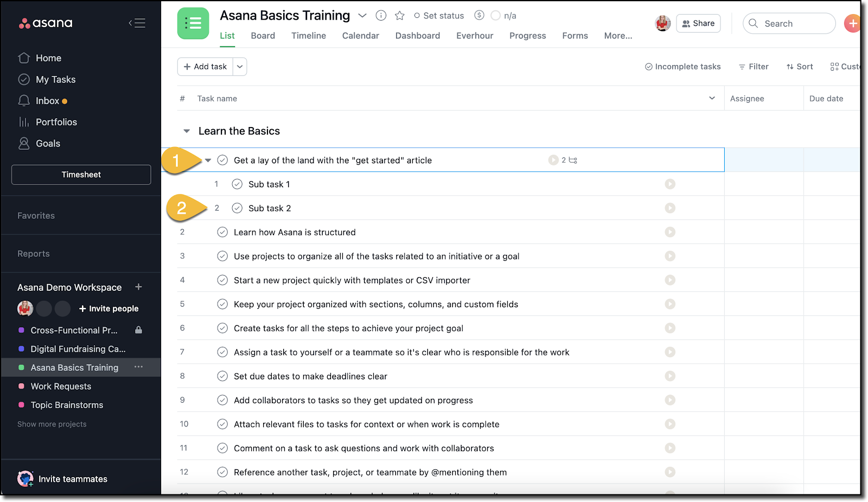Viewport: 868px width, 502px height.
Task: Click the Set status indicator
Action: point(439,16)
